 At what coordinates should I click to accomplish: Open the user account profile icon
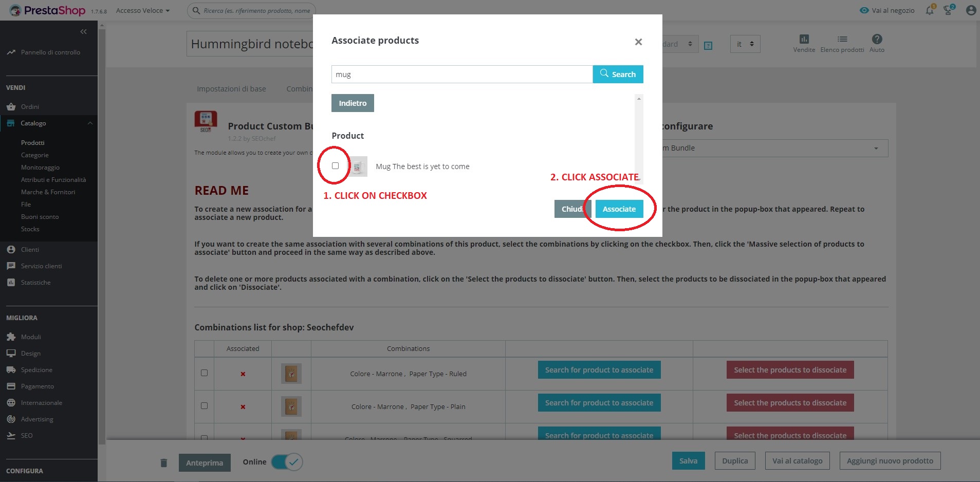click(x=971, y=10)
